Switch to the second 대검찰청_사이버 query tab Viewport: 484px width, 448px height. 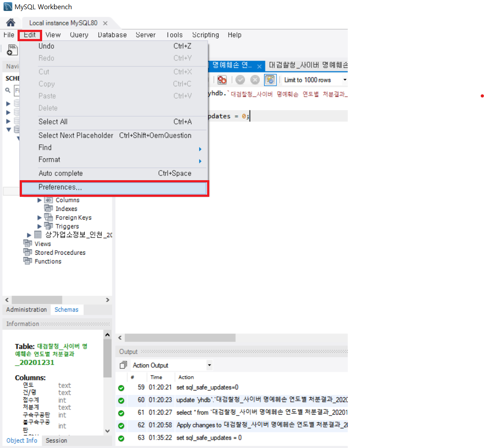(x=308, y=65)
